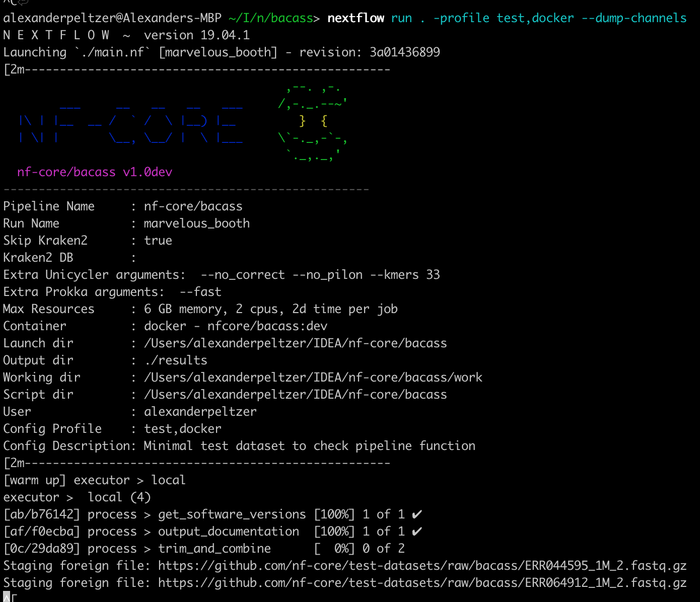Click the '[af/f0ecba]' process hash

pos(42,532)
